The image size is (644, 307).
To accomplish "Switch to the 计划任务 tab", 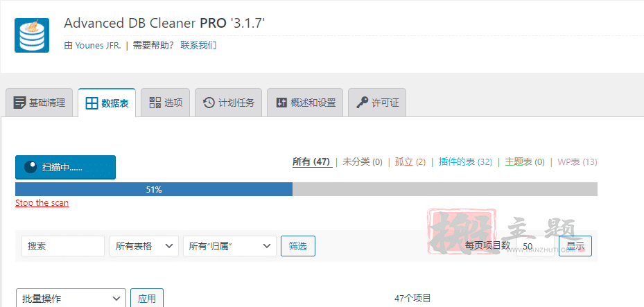I will click(x=228, y=103).
